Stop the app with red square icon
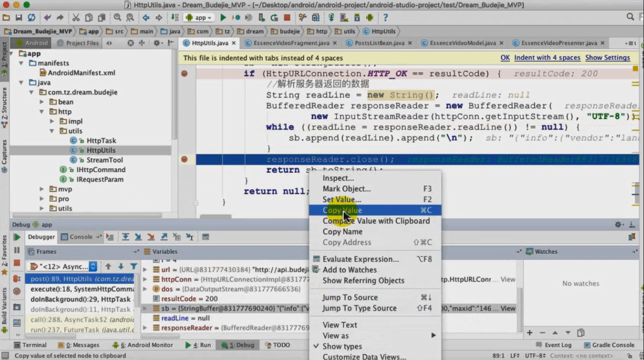 click(x=287, y=17)
